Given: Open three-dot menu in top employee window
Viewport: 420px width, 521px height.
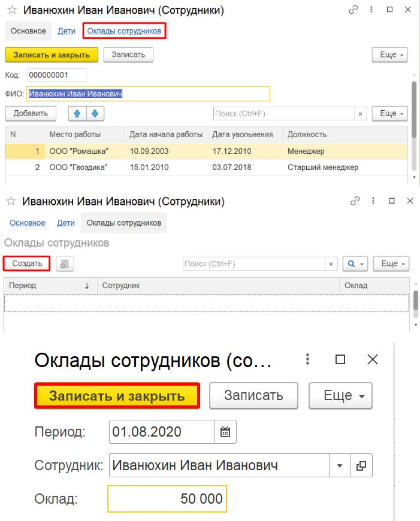Looking at the screenshot, I should tap(371, 10).
